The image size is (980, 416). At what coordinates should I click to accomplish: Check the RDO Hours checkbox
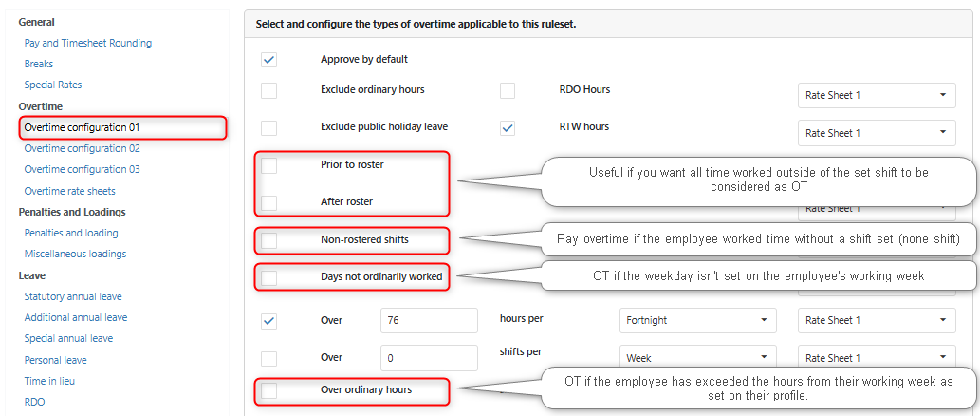click(508, 90)
